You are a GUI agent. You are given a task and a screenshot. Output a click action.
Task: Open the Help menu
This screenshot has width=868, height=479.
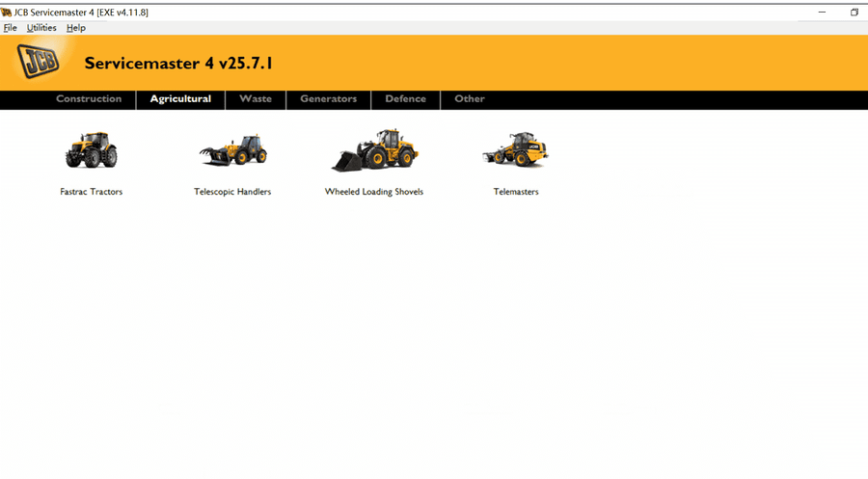76,28
